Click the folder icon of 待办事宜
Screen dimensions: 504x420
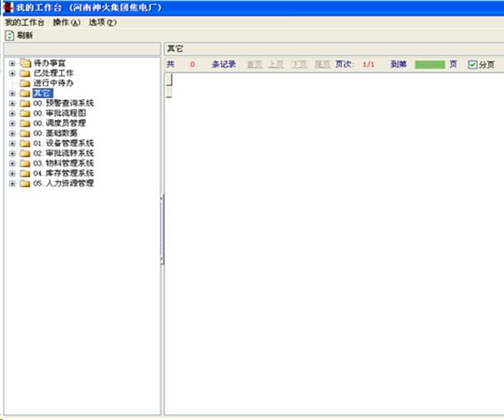tap(25, 64)
